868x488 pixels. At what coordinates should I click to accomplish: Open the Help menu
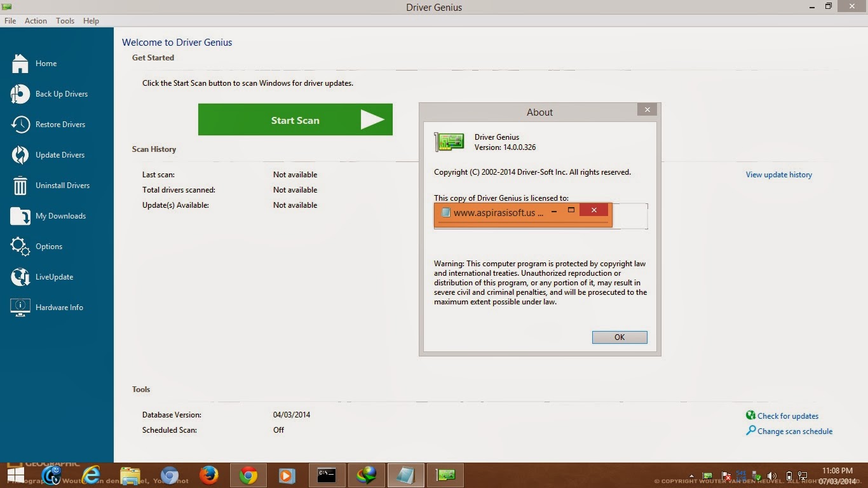point(91,21)
